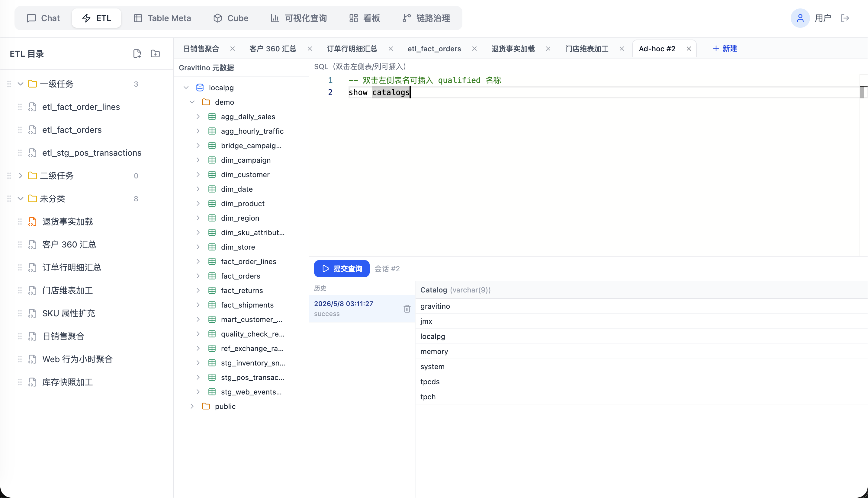Collapse the 一级任务 folder

21,84
